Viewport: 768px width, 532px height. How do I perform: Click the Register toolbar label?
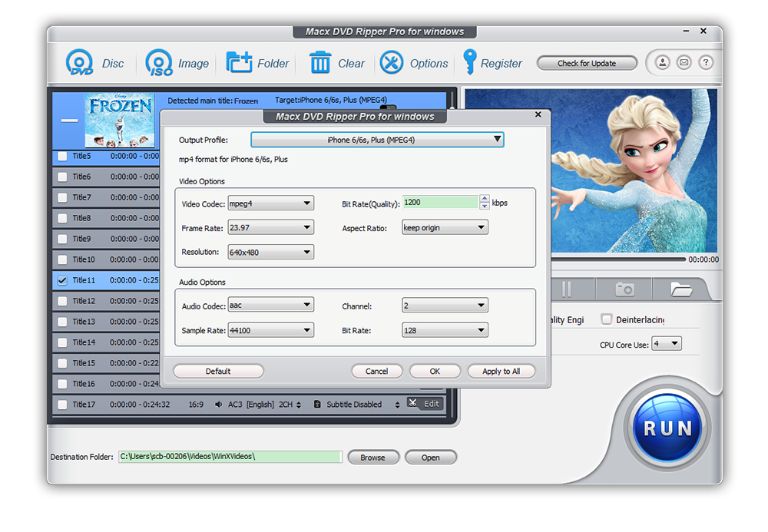[501, 64]
